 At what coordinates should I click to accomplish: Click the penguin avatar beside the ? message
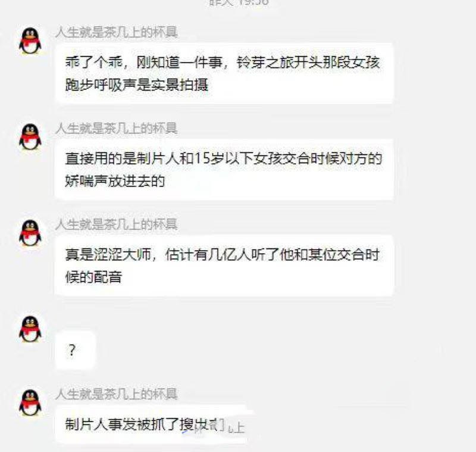tap(30, 329)
